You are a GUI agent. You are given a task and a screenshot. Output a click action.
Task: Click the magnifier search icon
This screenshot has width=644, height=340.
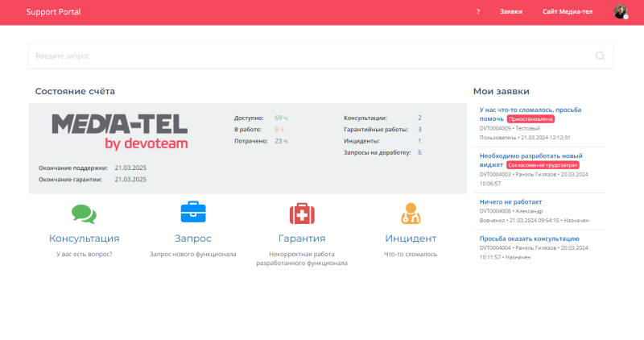coord(600,56)
